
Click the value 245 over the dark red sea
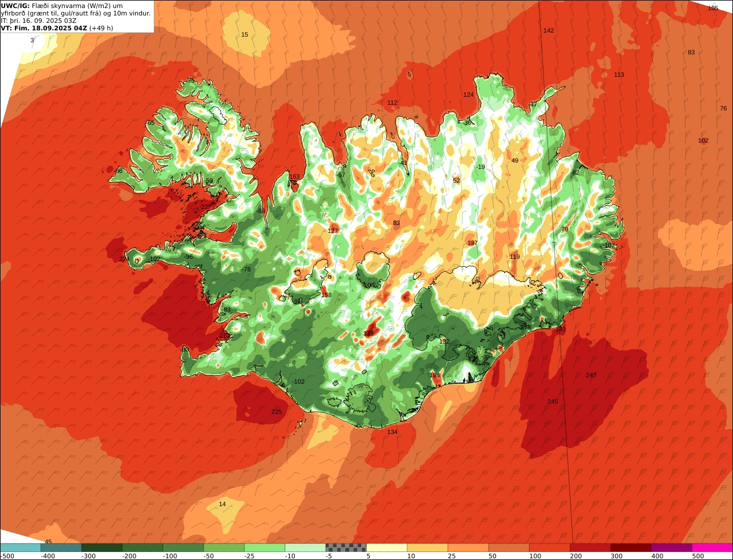[x=553, y=402]
